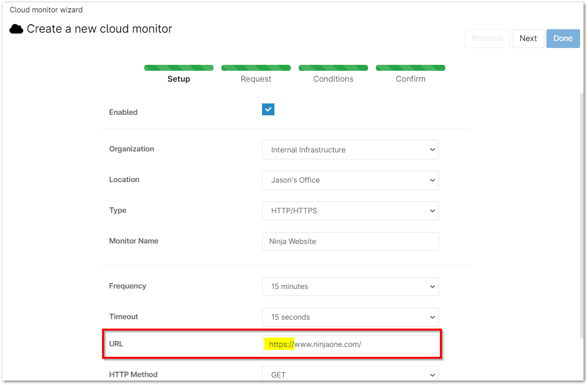The height and width of the screenshot is (385, 588).
Task: Click the green progress bar above Setup
Action: click(179, 68)
